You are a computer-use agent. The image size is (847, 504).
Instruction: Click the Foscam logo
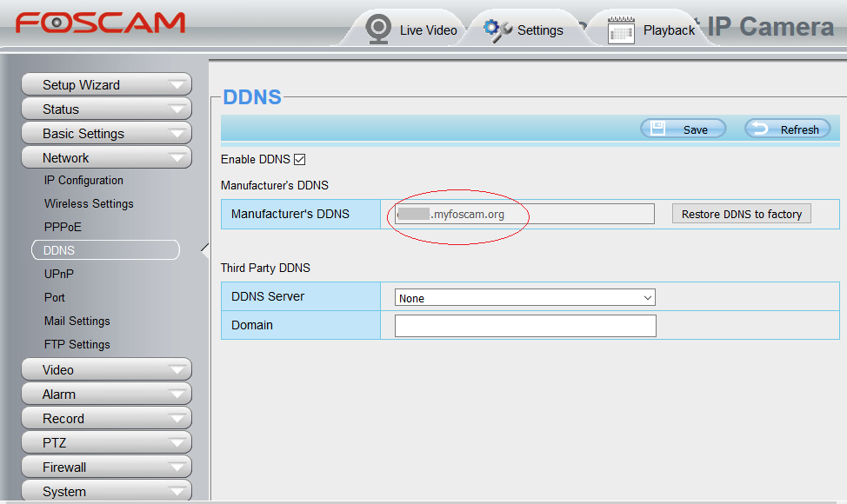click(x=101, y=23)
